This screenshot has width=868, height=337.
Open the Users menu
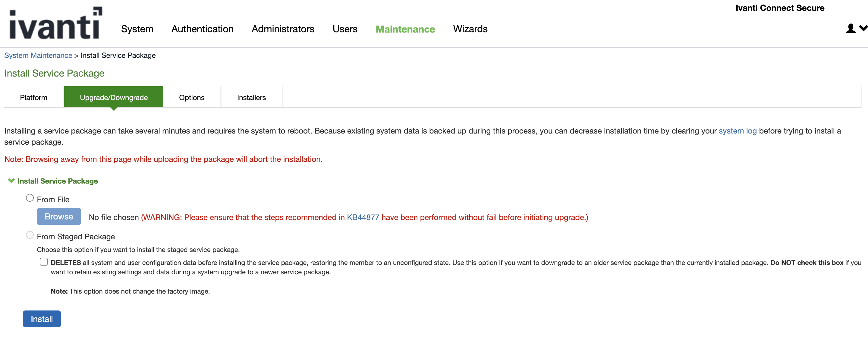(345, 29)
